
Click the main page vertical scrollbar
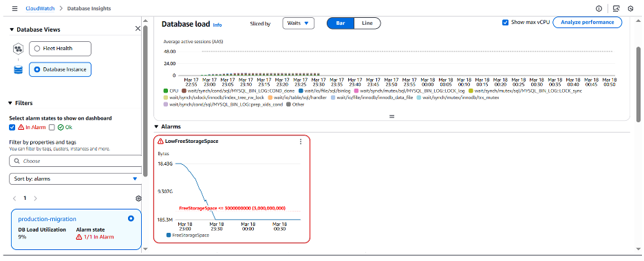pyautogui.click(x=638, y=84)
